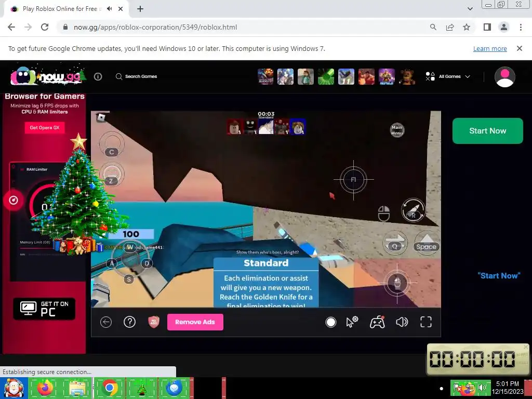Click the address bar URL now.gg/apps/roblox
The image size is (532, 399).
coord(155,27)
